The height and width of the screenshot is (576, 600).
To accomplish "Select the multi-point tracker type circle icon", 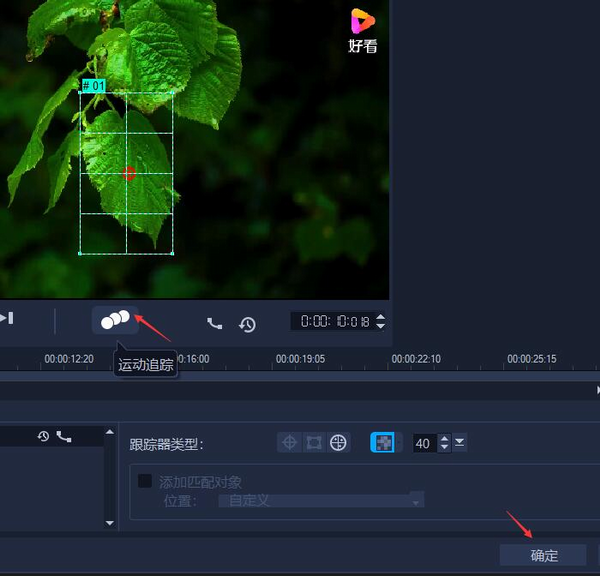I will point(338,442).
